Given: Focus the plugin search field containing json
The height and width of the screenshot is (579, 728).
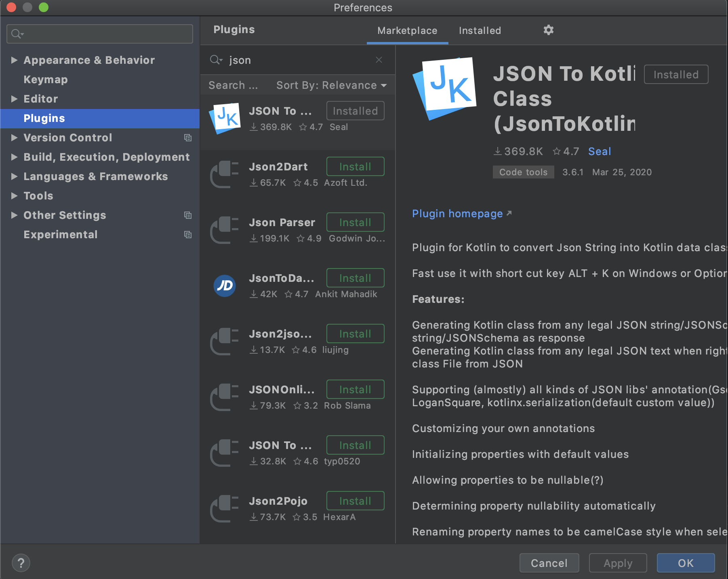Looking at the screenshot, I should pos(298,60).
